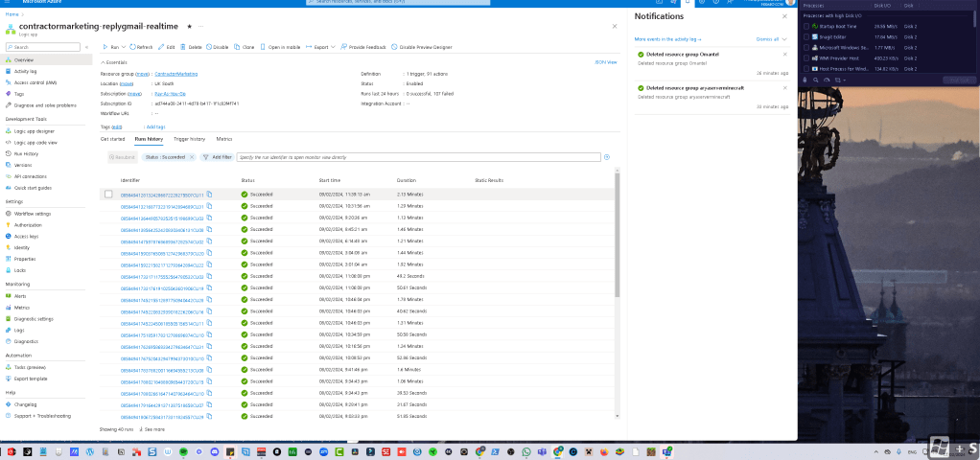The height and width of the screenshot is (460, 980).
Task: Refresh the logic app overview
Action: point(141,47)
